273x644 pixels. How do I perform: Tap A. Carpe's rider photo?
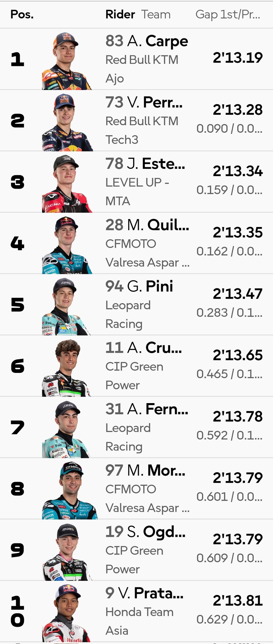[x=66, y=61]
